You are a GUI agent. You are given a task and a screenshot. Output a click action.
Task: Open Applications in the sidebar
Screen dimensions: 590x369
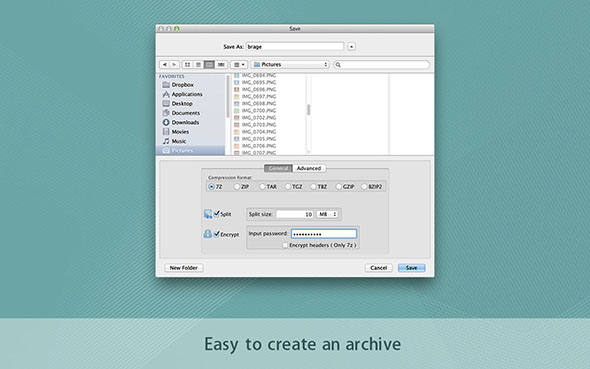[x=182, y=94]
